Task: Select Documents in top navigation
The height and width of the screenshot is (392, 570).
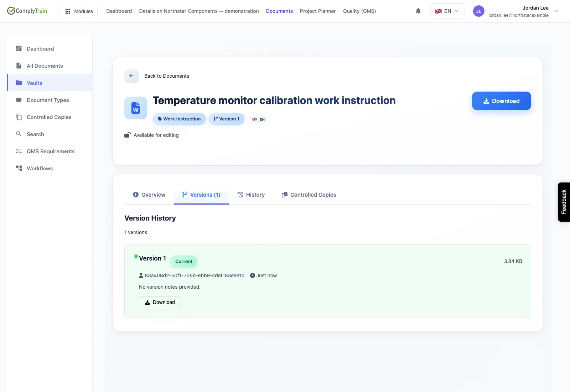Action: (279, 11)
